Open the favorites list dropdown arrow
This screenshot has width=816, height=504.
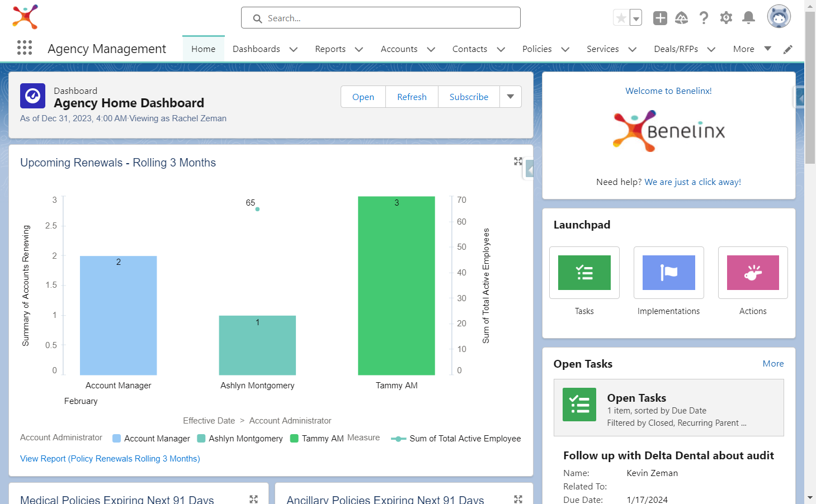click(636, 18)
